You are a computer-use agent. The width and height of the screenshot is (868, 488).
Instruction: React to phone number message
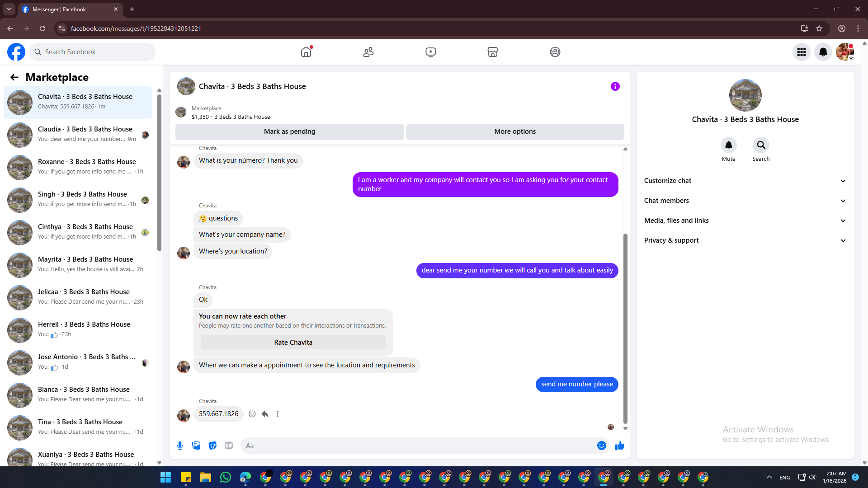click(x=252, y=414)
